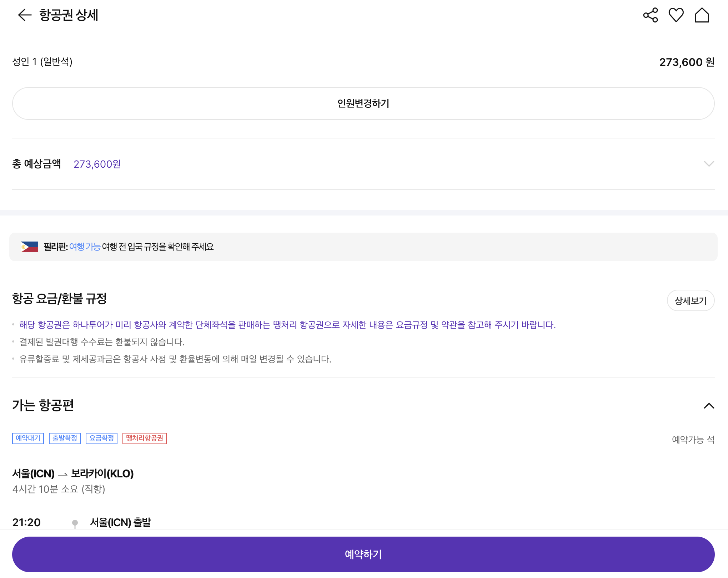The image size is (728, 578).
Task: Tap the share icon in header
Action: 650,15
